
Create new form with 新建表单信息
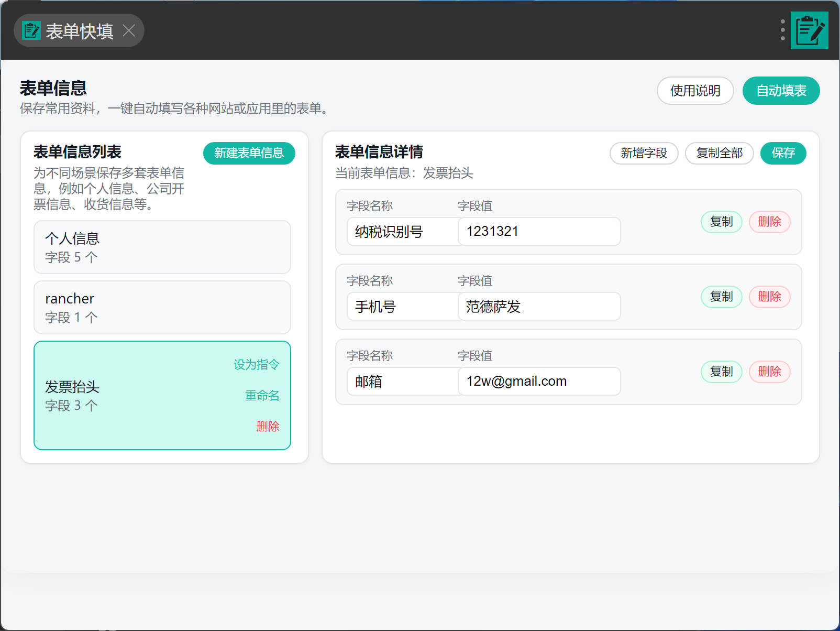(249, 153)
